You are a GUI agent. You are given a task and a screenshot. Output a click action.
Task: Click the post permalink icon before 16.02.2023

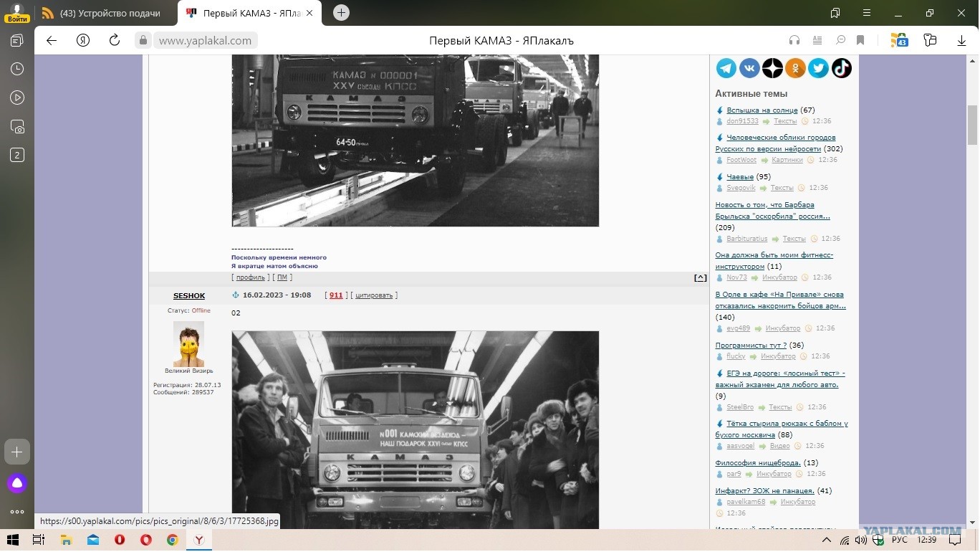pyautogui.click(x=235, y=295)
